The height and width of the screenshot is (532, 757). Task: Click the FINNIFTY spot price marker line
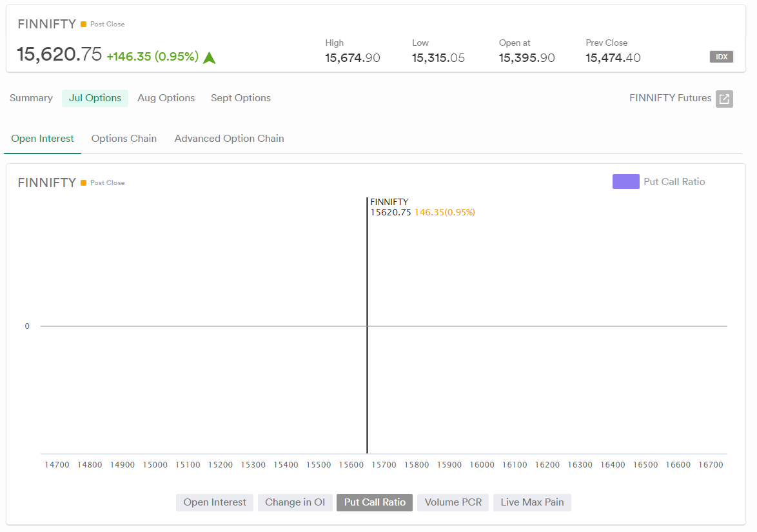(367, 326)
